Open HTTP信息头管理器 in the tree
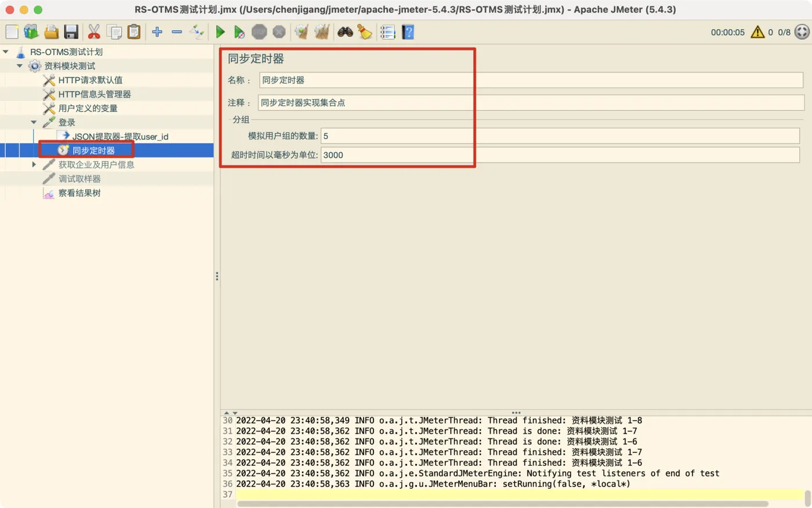 coord(95,94)
